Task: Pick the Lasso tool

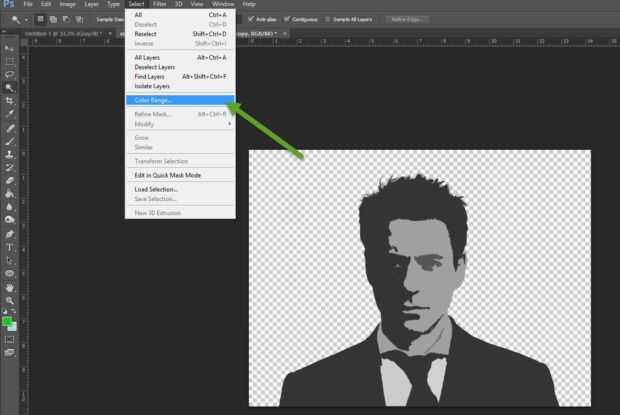Action: point(10,74)
